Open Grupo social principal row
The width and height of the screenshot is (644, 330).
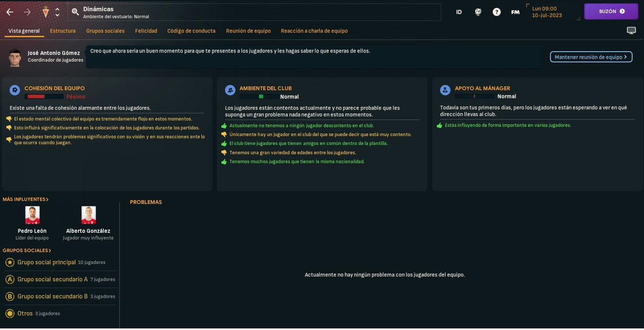pyautogui.click(x=60, y=262)
